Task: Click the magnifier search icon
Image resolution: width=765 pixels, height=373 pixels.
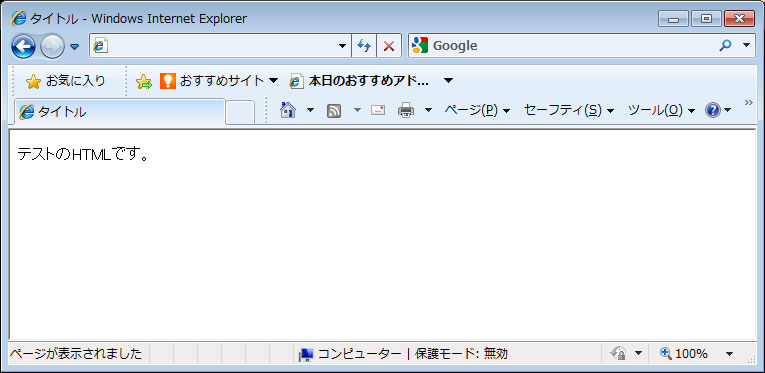Action: coord(725,46)
